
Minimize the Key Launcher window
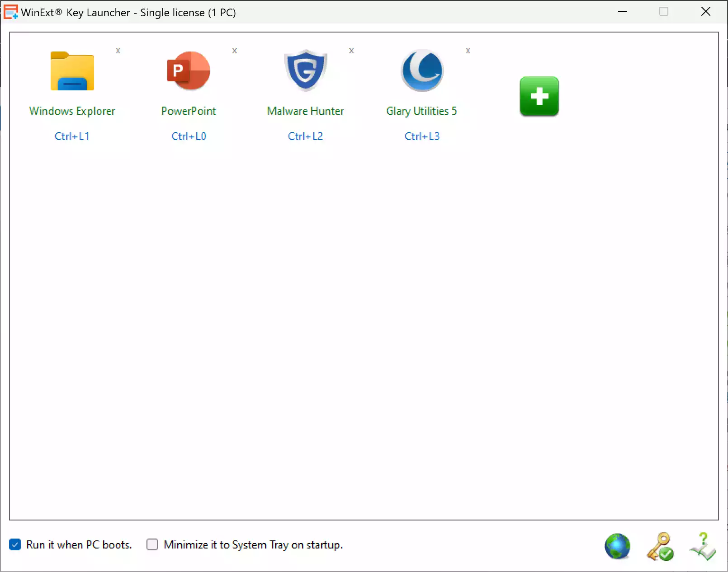[x=623, y=12]
